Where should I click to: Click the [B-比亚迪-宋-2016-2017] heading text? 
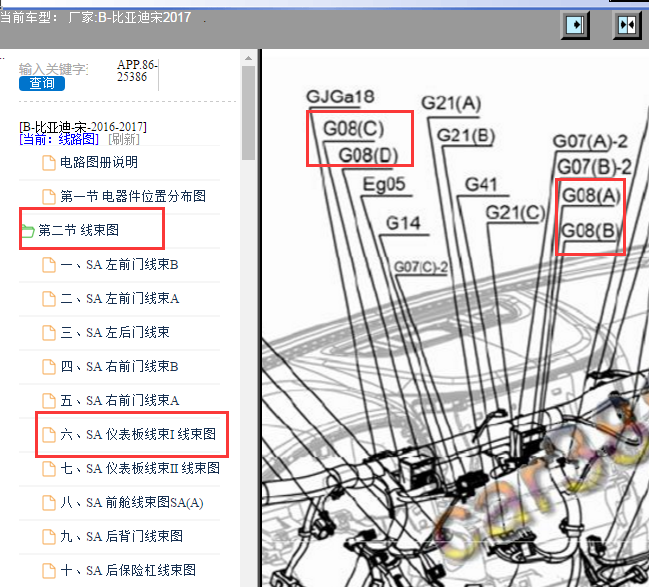(x=83, y=126)
